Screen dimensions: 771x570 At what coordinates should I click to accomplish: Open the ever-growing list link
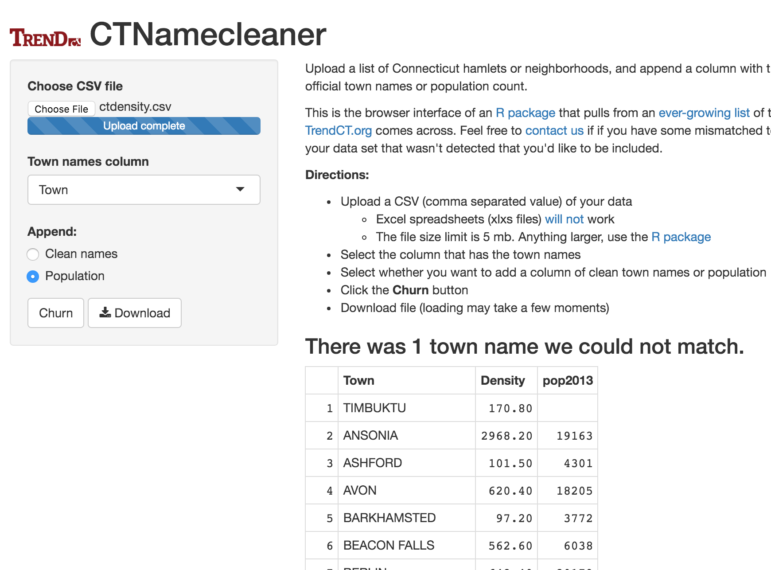pos(704,113)
